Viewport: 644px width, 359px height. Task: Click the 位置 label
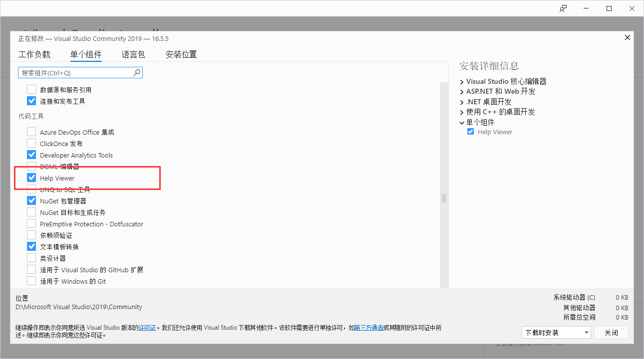point(22,298)
